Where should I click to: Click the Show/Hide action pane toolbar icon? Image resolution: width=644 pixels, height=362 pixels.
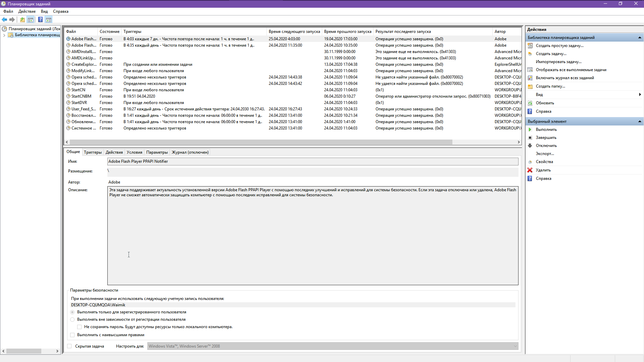click(x=49, y=19)
